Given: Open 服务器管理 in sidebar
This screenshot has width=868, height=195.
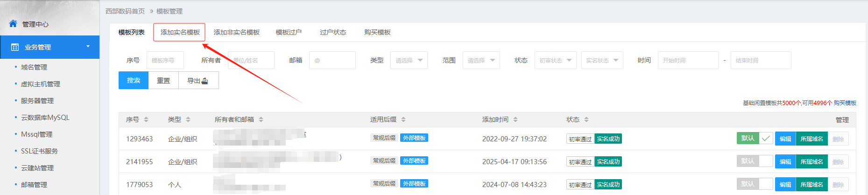Looking at the screenshot, I should [37, 101].
